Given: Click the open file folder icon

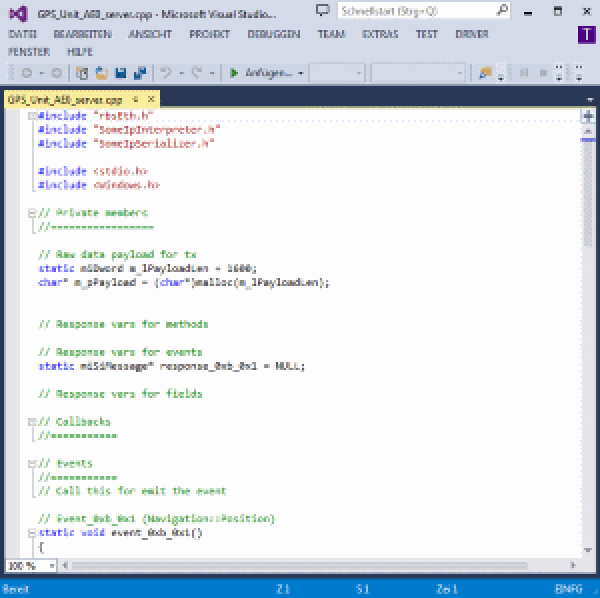Looking at the screenshot, I should coord(101,73).
